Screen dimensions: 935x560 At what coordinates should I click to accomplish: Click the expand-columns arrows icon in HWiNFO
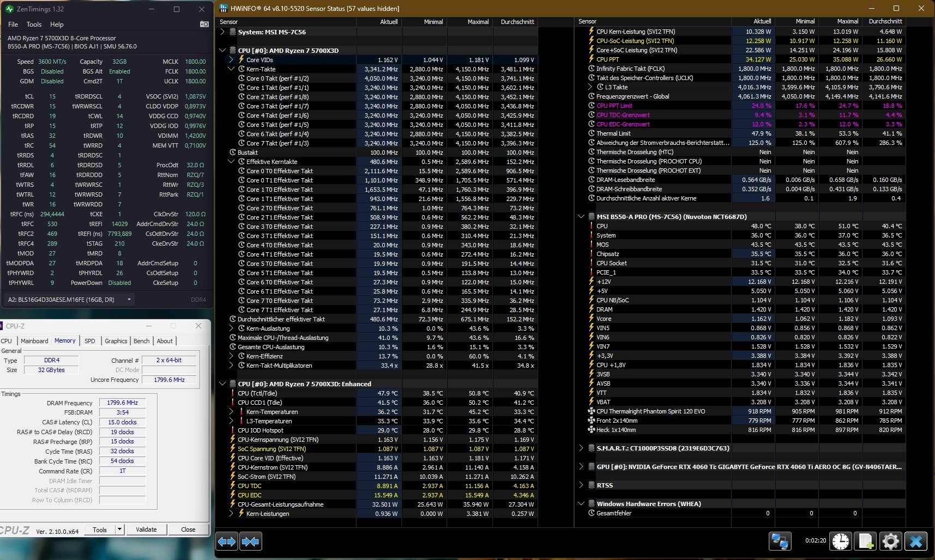pos(227,541)
